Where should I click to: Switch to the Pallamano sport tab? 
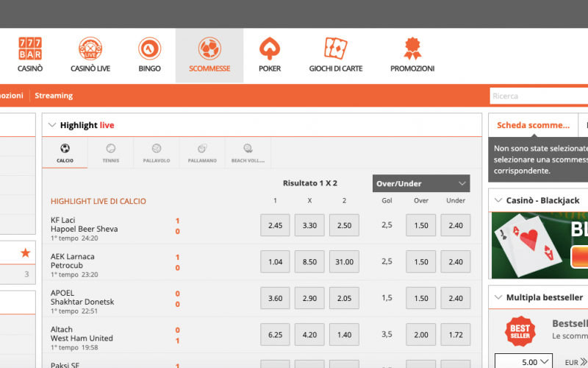pos(202,153)
